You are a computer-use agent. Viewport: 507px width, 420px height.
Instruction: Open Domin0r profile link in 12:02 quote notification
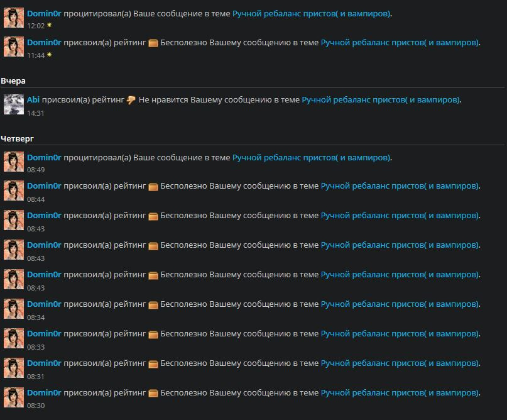click(44, 14)
